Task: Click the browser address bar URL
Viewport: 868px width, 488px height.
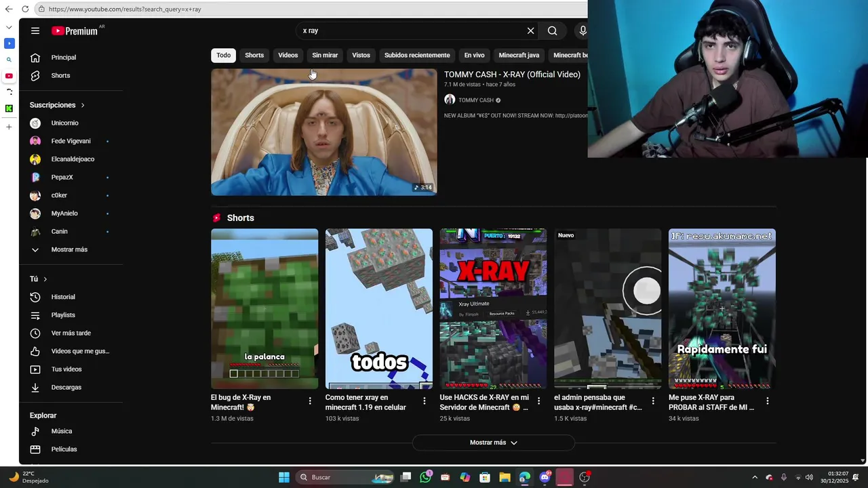Action: click(x=125, y=9)
